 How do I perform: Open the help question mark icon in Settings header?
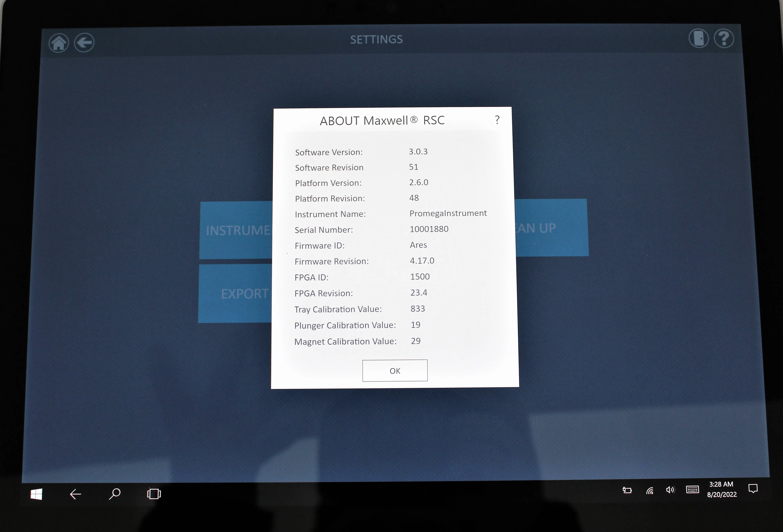(x=724, y=38)
